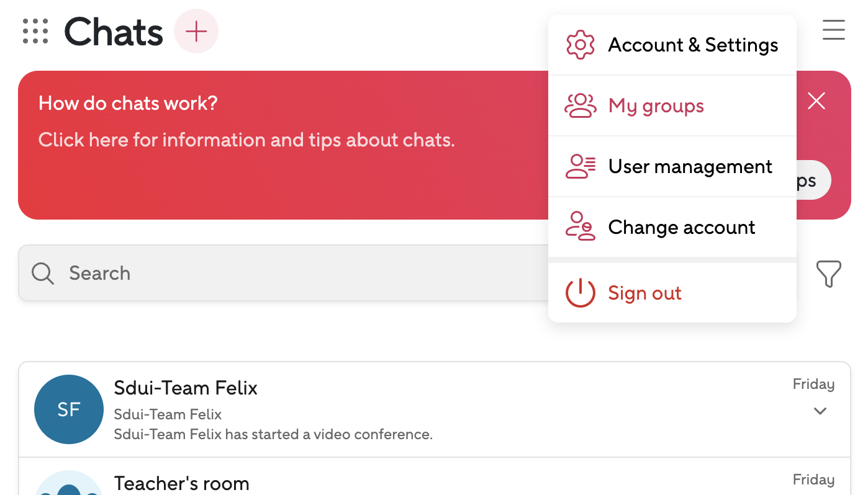Screen dimensions: 868x495
Task: Click the Account & Settings gear icon
Action: pos(581,45)
